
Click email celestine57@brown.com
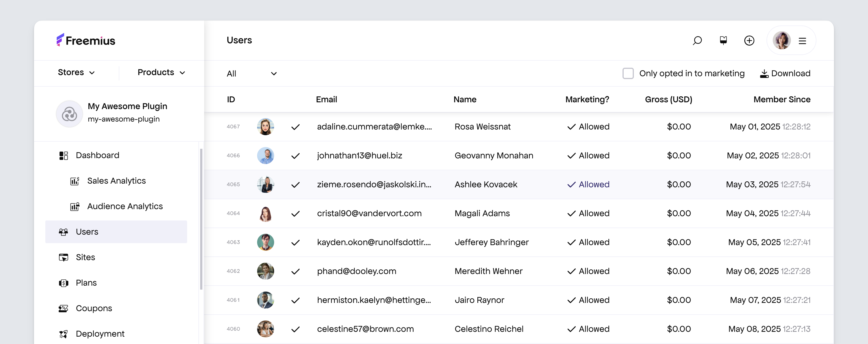pos(365,329)
